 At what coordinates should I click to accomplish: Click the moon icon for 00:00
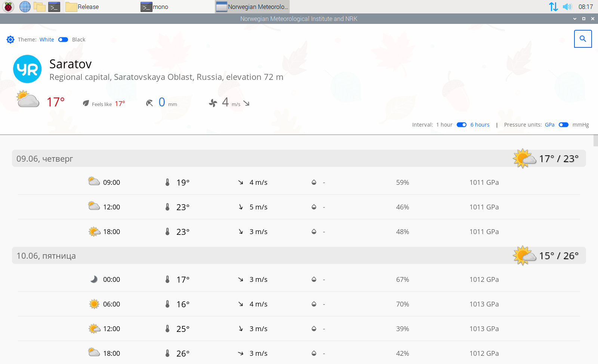pos(94,279)
